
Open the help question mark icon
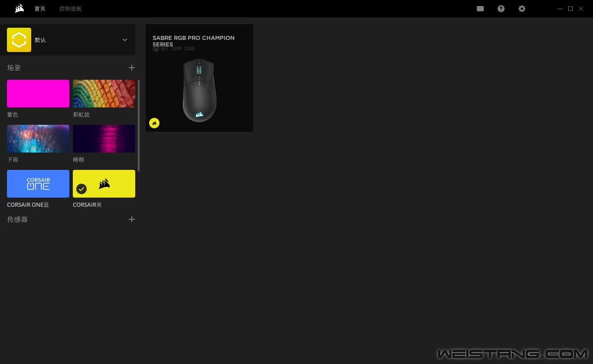click(x=501, y=9)
